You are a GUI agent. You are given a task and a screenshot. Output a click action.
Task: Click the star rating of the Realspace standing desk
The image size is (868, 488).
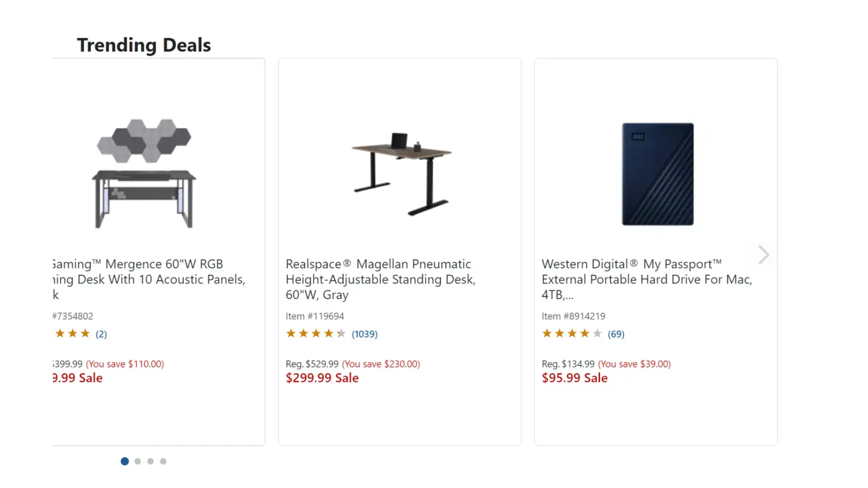pyautogui.click(x=316, y=333)
